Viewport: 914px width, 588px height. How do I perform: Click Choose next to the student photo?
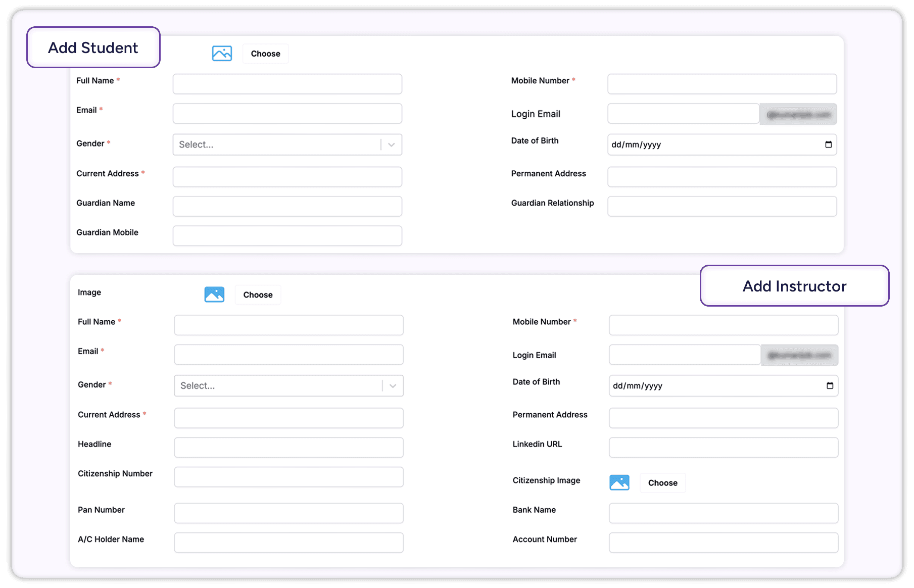pyautogui.click(x=265, y=53)
